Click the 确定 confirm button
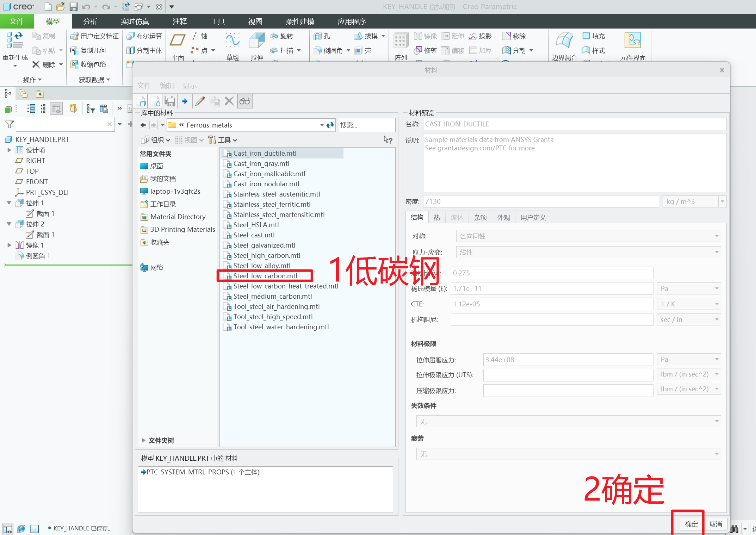 coord(691,524)
